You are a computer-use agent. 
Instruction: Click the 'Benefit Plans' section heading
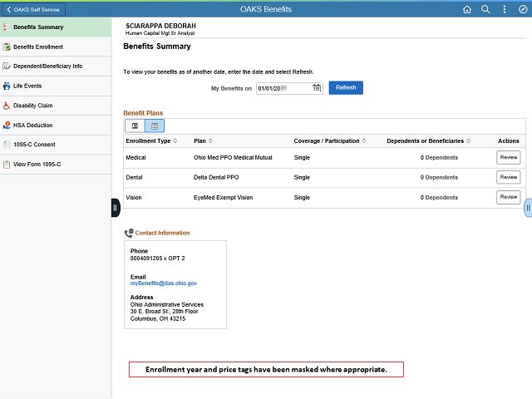click(143, 113)
